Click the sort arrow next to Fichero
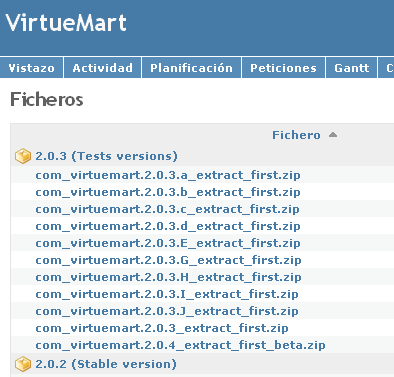Image resolution: width=394 pixels, height=377 pixels. tap(333, 135)
